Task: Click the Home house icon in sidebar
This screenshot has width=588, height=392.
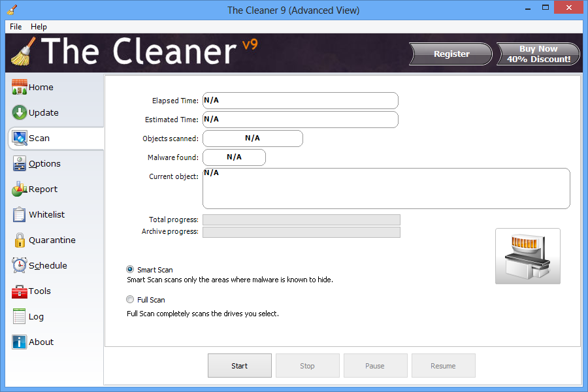Action: pyautogui.click(x=19, y=87)
